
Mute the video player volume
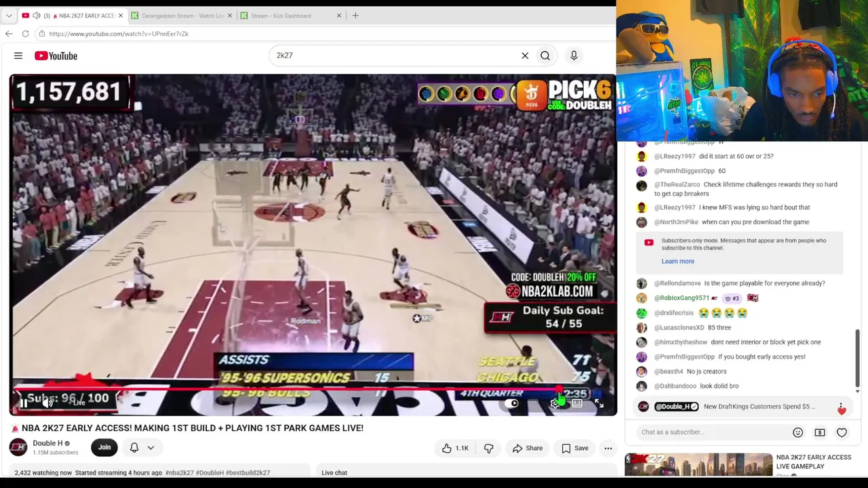pos(47,403)
